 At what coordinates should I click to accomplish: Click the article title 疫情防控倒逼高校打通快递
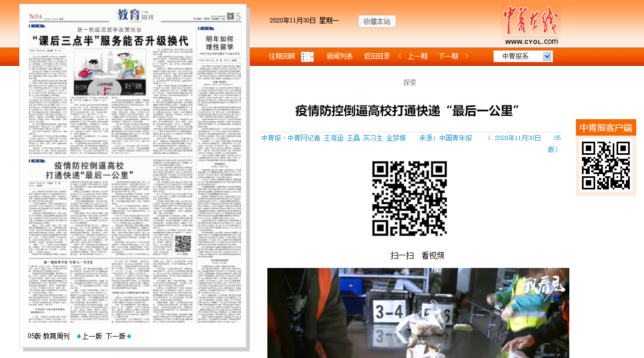[x=407, y=111]
